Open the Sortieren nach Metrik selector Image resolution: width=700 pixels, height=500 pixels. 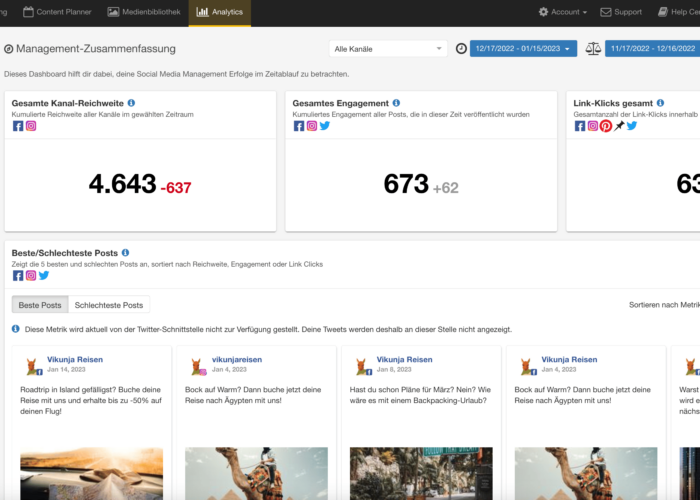pos(664,305)
